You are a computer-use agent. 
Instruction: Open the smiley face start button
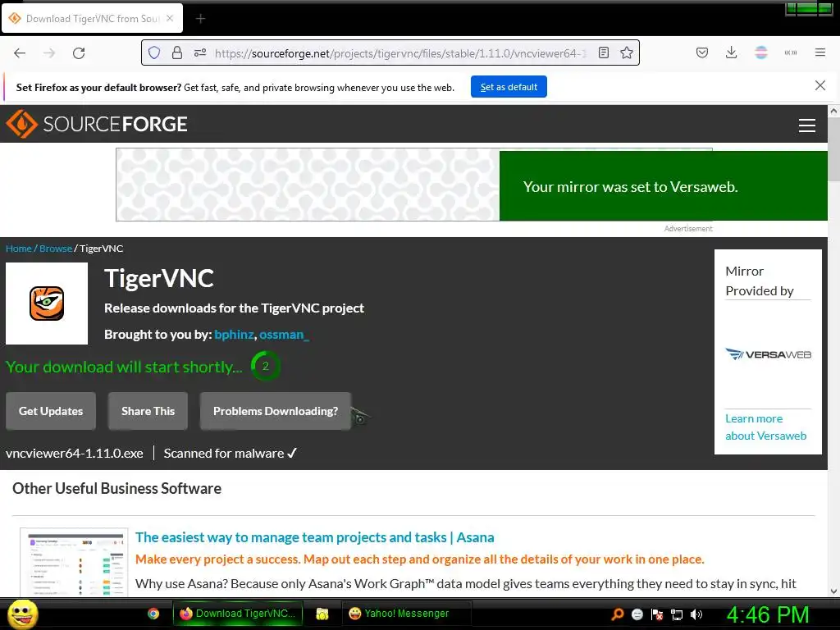click(x=22, y=614)
